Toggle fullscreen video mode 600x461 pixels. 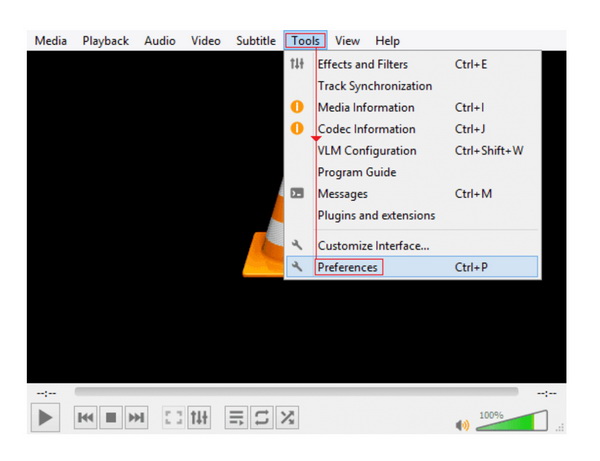pos(173,417)
